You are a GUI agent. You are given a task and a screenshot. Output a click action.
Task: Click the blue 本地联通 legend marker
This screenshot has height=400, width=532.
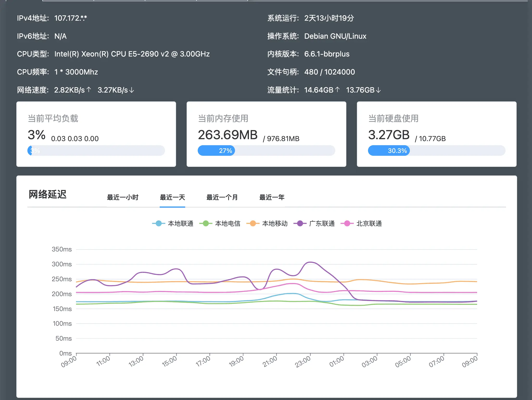[x=159, y=224]
